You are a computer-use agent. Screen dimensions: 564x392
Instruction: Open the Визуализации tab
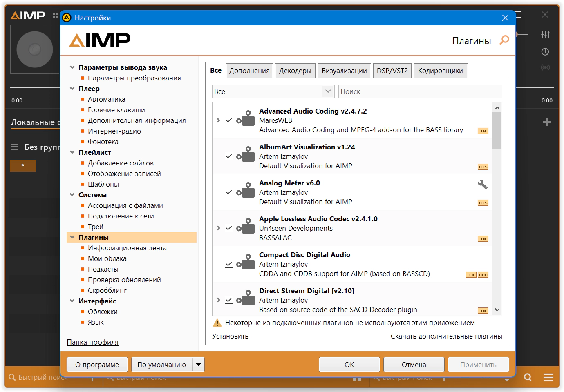coord(344,71)
